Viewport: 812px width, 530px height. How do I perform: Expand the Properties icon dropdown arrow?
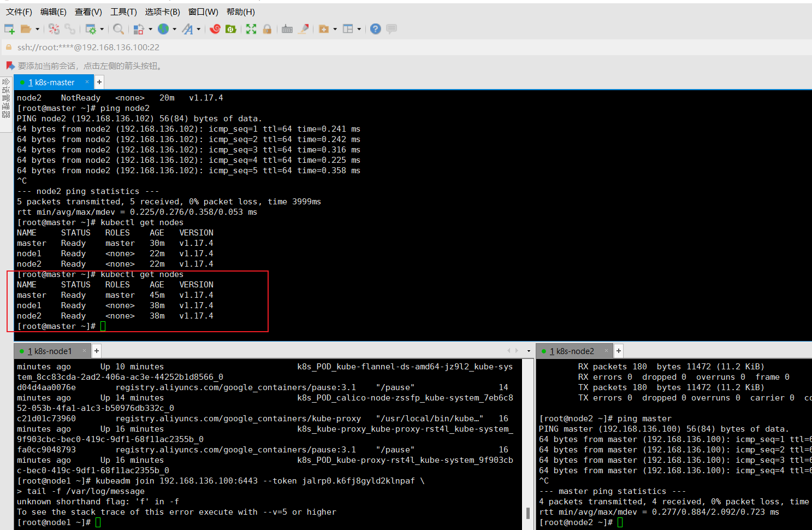102,29
